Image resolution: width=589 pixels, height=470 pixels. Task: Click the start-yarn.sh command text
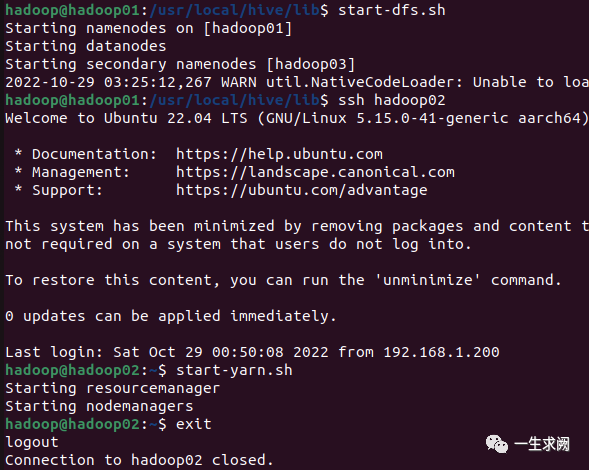[234, 370]
